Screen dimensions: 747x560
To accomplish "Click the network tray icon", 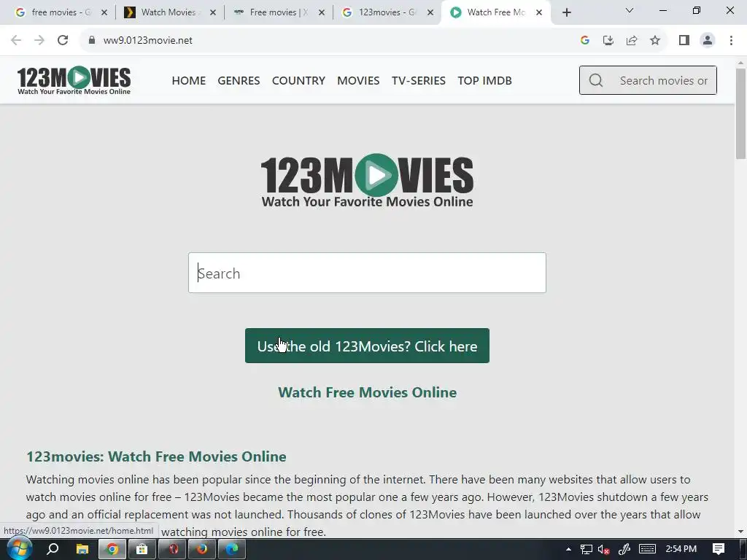I will coord(587,550).
